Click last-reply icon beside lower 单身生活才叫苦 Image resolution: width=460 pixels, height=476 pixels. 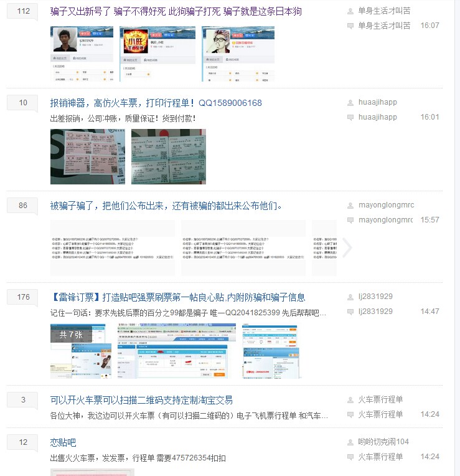[350, 26]
